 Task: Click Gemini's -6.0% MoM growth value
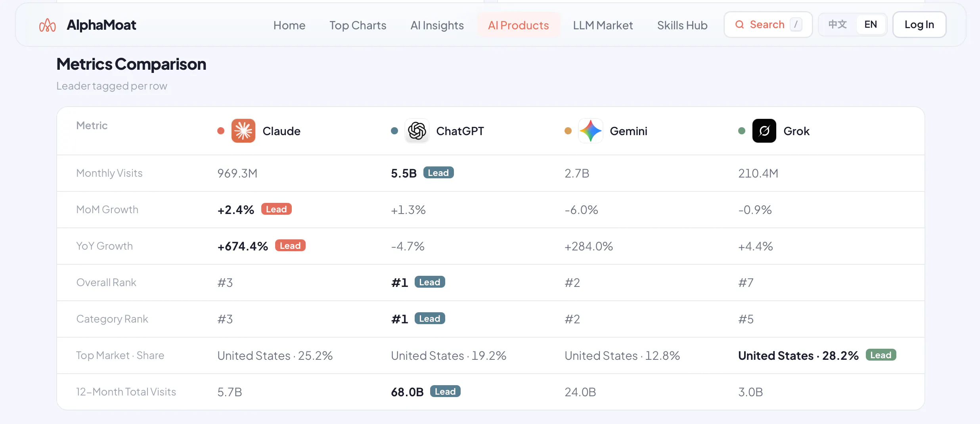[x=581, y=210]
